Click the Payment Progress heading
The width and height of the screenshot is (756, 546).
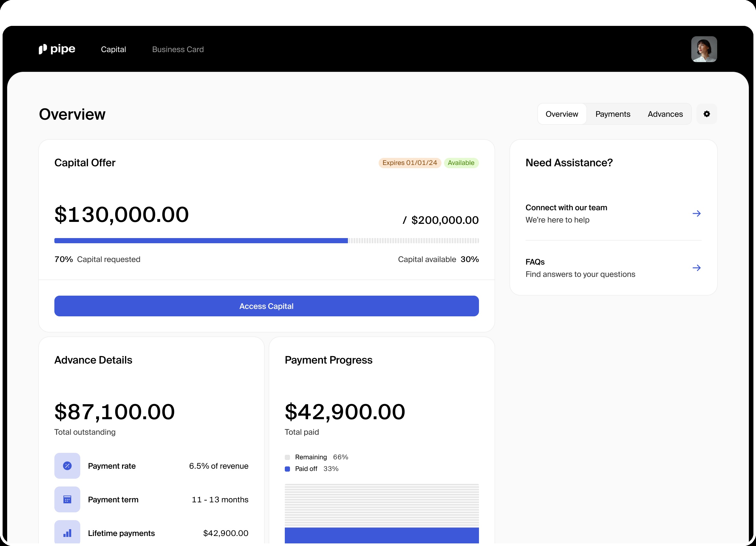pos(328,360)
